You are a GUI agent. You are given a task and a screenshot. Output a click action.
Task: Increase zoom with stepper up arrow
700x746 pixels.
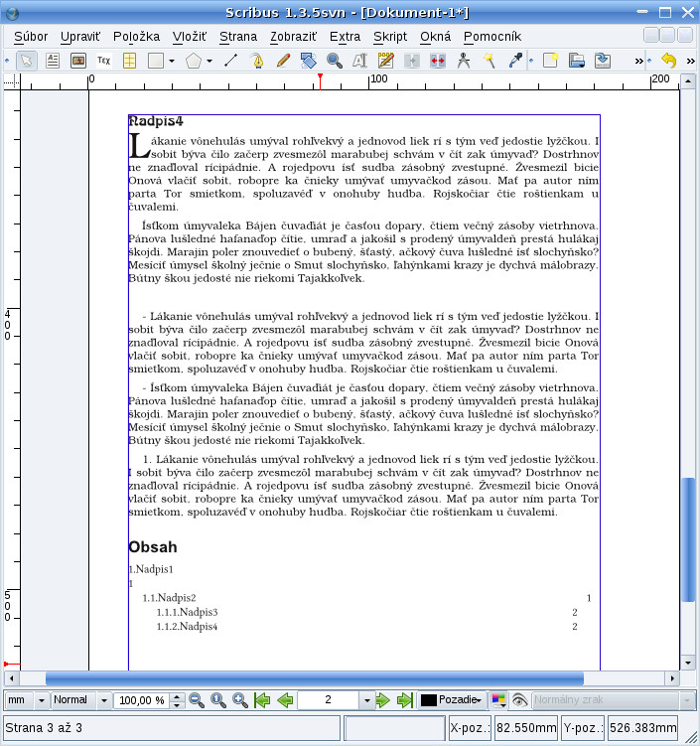pos(177,696)
